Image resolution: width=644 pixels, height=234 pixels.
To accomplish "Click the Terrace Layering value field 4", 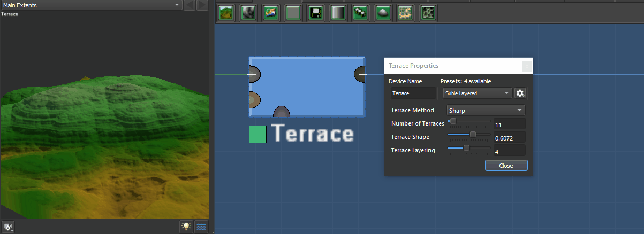I will (509, 151).
